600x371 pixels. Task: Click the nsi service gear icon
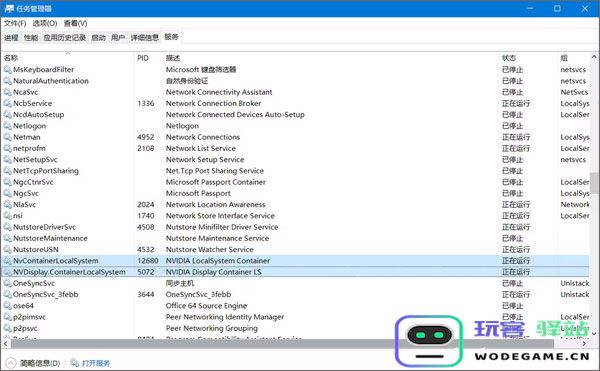(x=7, y=216)
